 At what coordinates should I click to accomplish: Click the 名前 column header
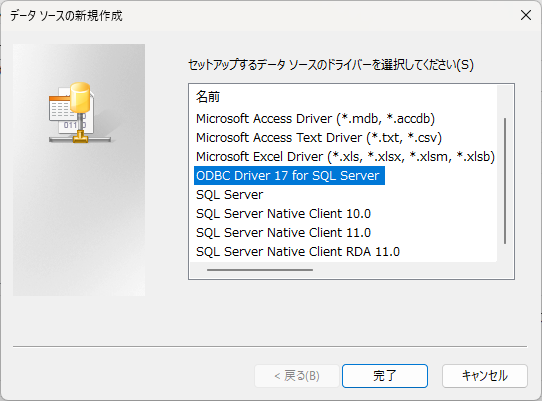click(208, 97)
